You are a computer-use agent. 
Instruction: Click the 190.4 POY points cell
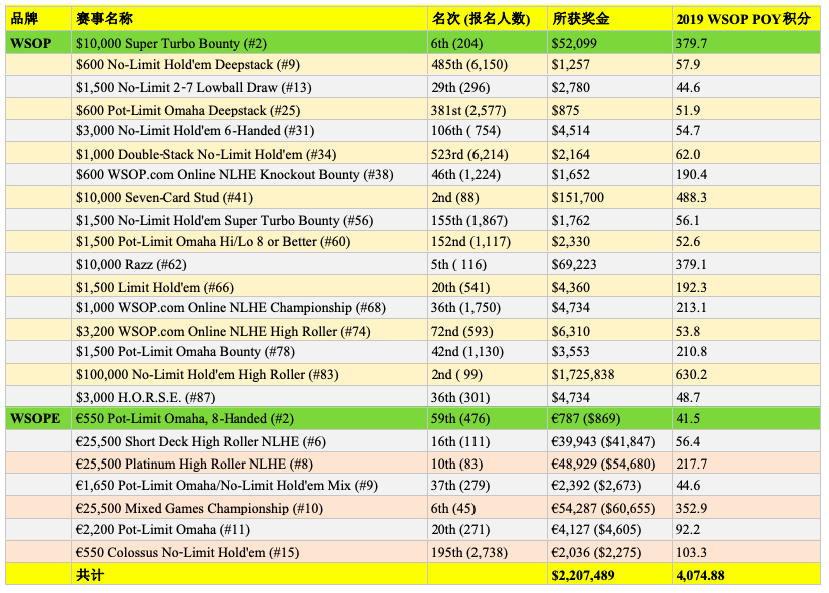click(x=746, y=175)
